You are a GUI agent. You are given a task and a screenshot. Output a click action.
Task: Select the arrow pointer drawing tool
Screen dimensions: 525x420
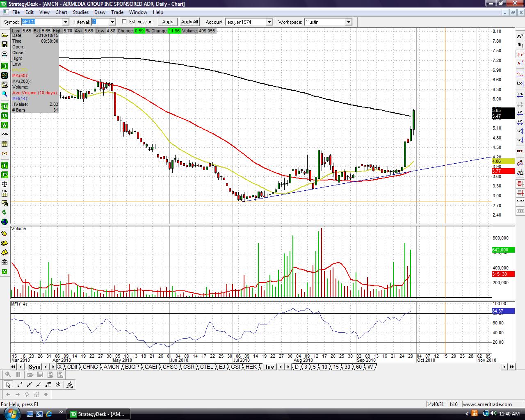[8, 385]
